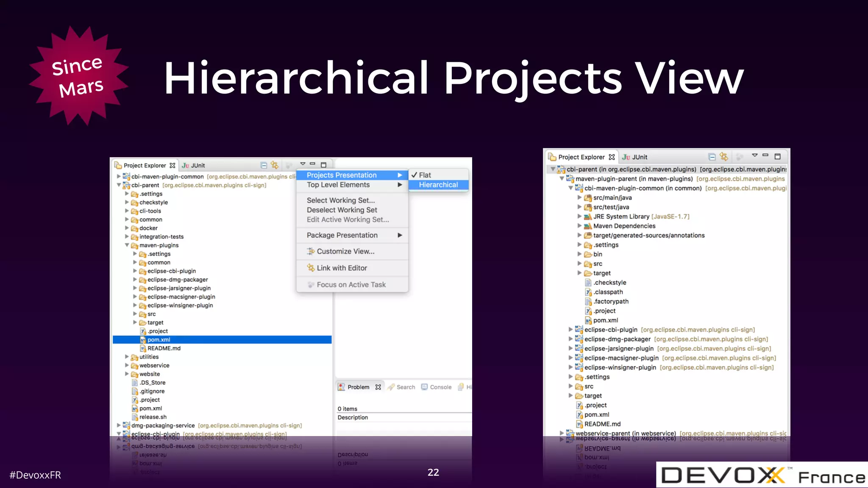The image size is (868, 488).
Task: Click Collapse All icon in left Project Explorer
Action: point(264,165)
